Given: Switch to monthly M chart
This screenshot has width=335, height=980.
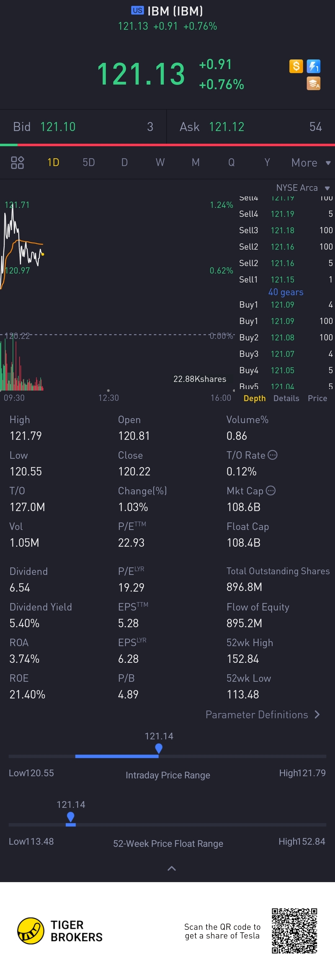Looking at the screenshot, I should pos(195,162).
